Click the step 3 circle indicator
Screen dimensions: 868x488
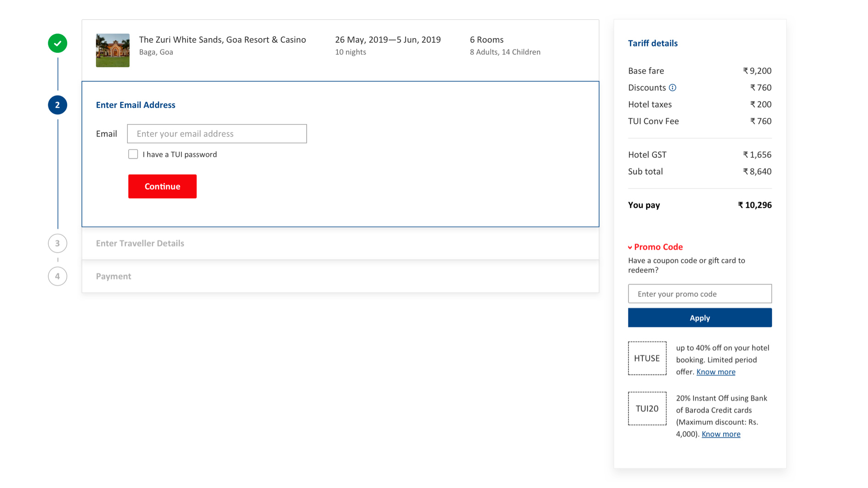(57, 243)
